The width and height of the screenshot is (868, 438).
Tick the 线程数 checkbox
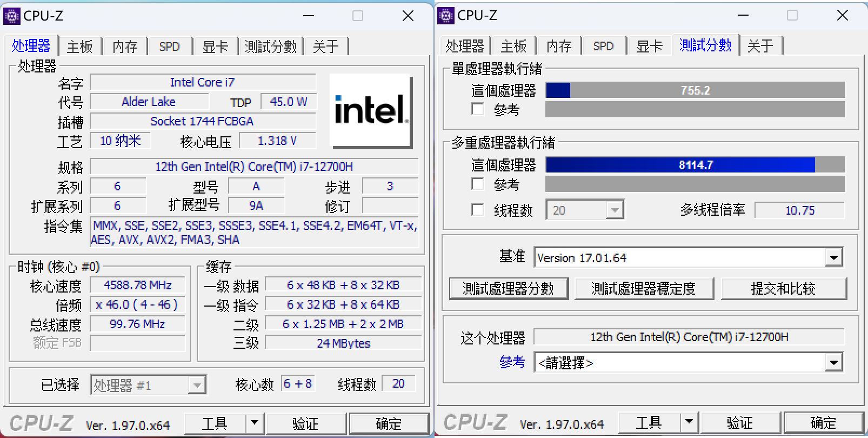click(x=477, y=210)
